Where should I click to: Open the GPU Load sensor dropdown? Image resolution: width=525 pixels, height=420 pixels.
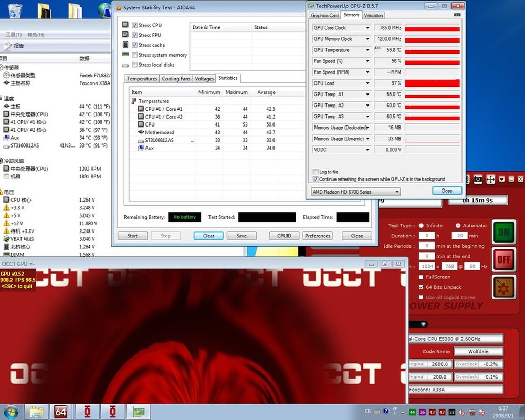pyautogui.click(x=367, y=83)
